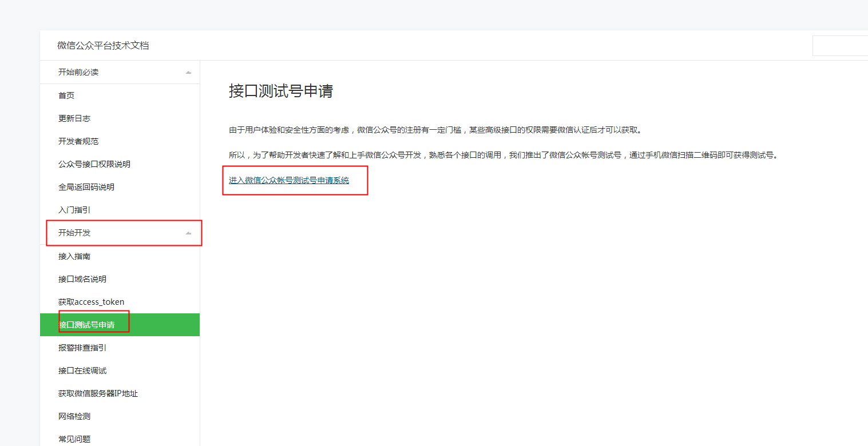The height and width of the screenshot is (446, 868).
Task: Open the 首页 sidebar item
Action: click(66, 95)
